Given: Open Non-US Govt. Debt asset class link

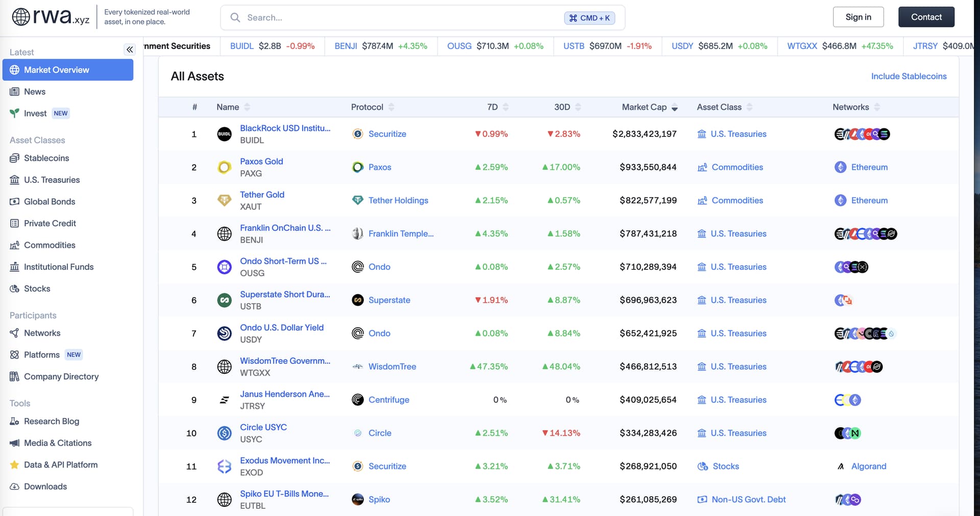Looking at the screenshot, I should coord(748,499).
